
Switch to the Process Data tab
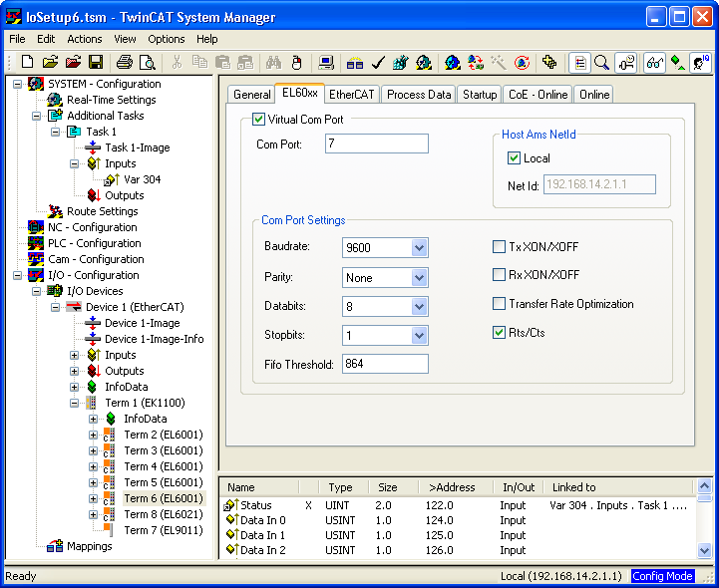pos(419,95)
